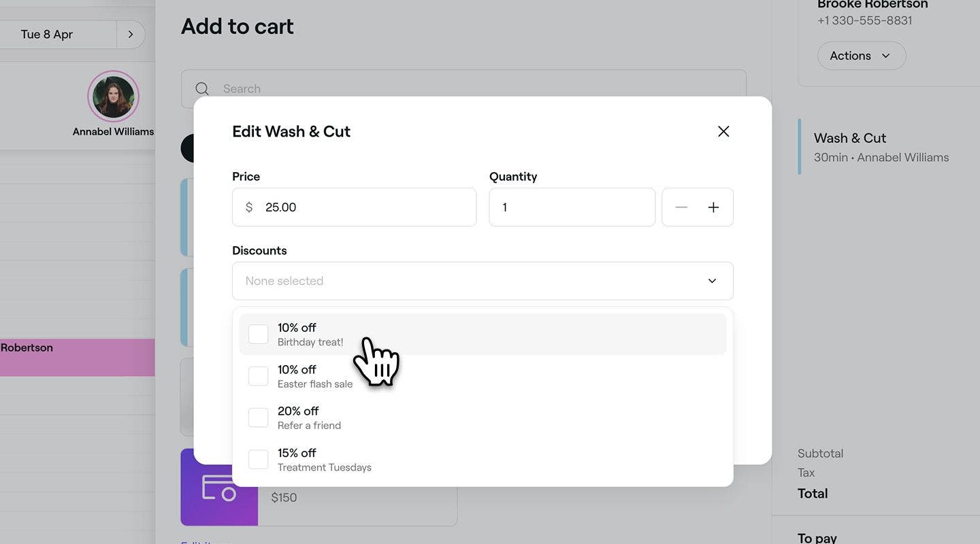Click the Add to cart Search field

click(x=463, y=88)
